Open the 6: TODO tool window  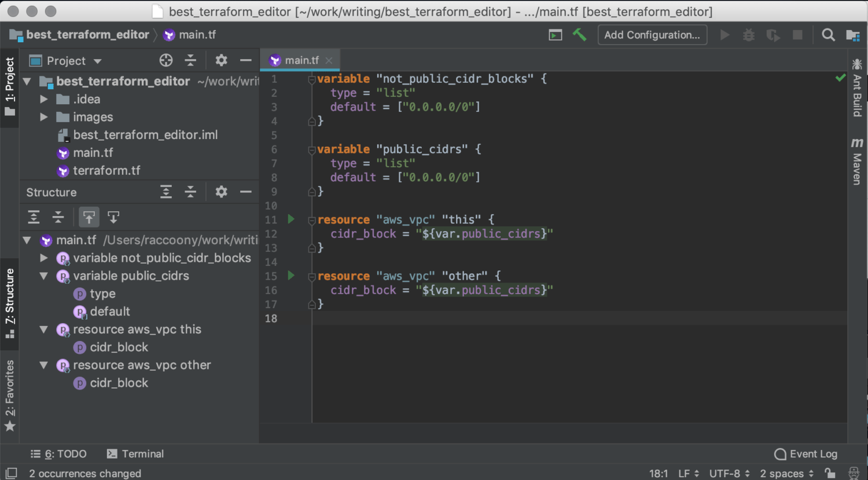[58, 454]
